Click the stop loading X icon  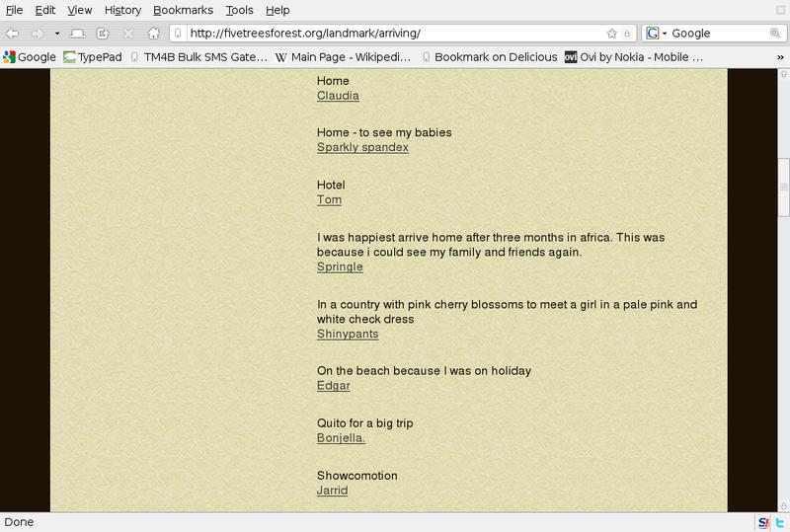(128, 34)
